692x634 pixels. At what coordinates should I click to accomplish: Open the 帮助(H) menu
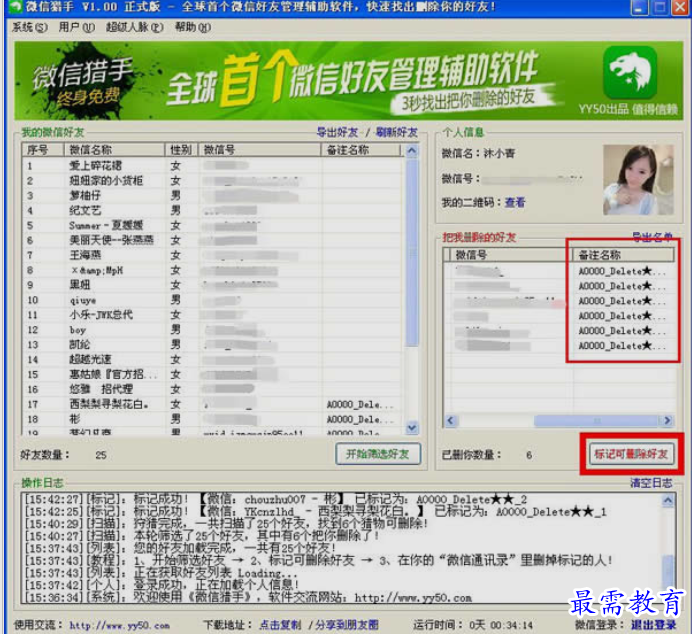[x=192, y=27]
